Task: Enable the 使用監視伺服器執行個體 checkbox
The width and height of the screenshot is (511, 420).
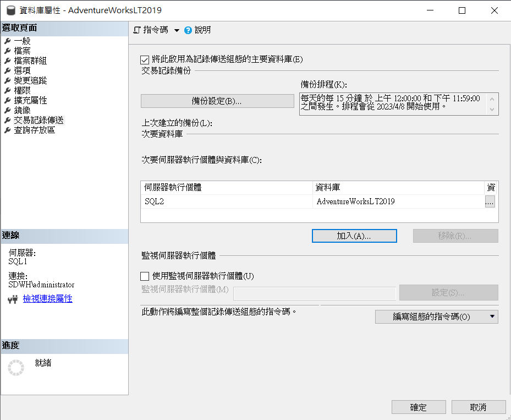Action: click(x=145, y=276)
